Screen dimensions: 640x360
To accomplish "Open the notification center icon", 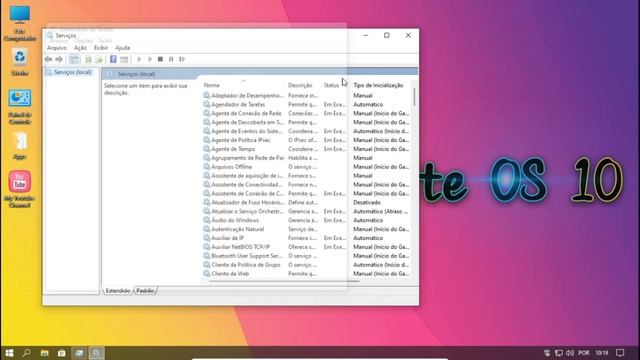I will tap(620, 353).
